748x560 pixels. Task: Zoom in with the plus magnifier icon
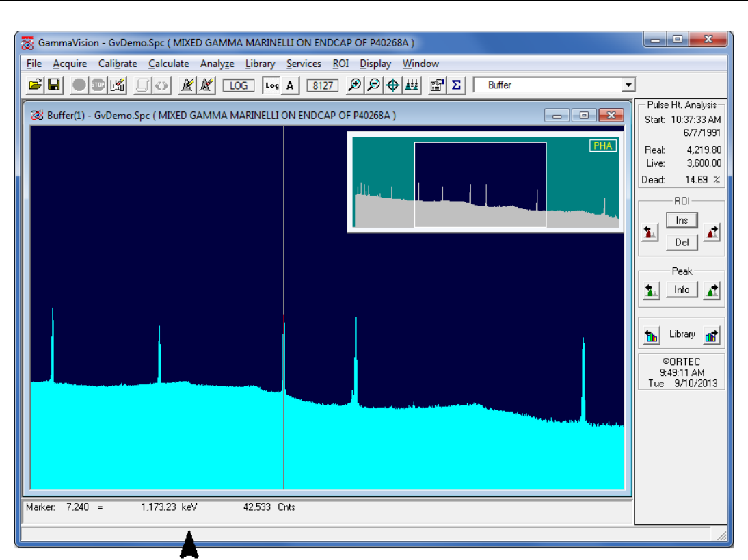(354, 85)
